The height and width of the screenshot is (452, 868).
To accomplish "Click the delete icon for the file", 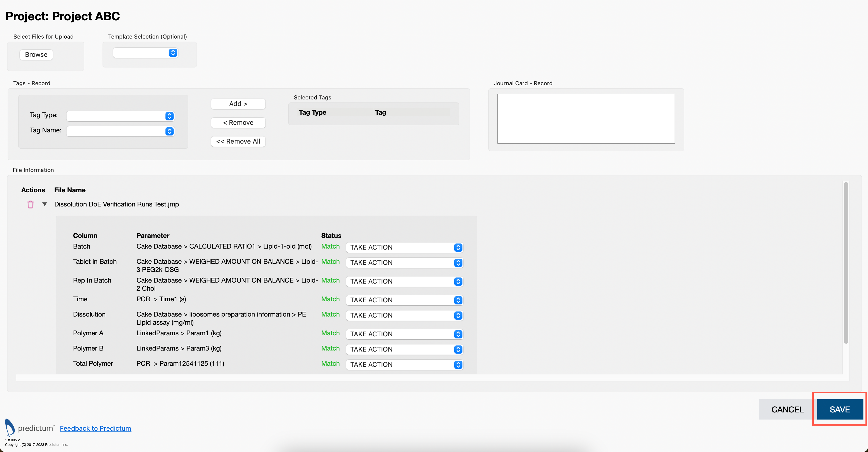I will 30,205.
